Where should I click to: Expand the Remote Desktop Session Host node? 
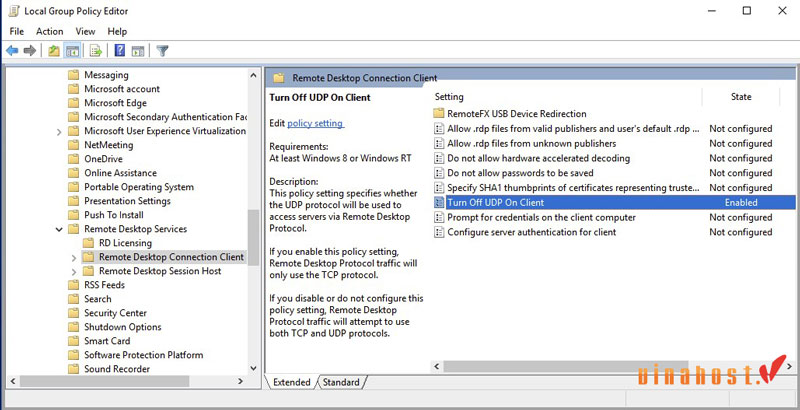coord(74,271)
